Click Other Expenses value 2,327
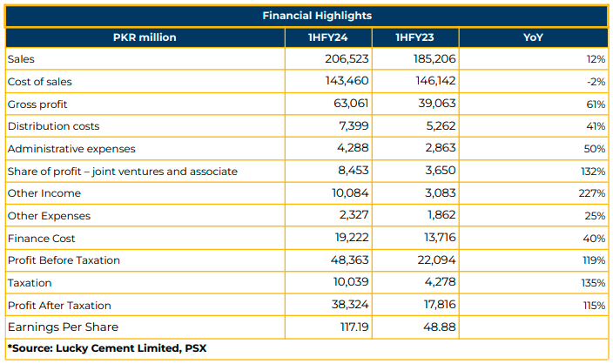The width and height of the screenshot is (613, 364). click(354, 215)
